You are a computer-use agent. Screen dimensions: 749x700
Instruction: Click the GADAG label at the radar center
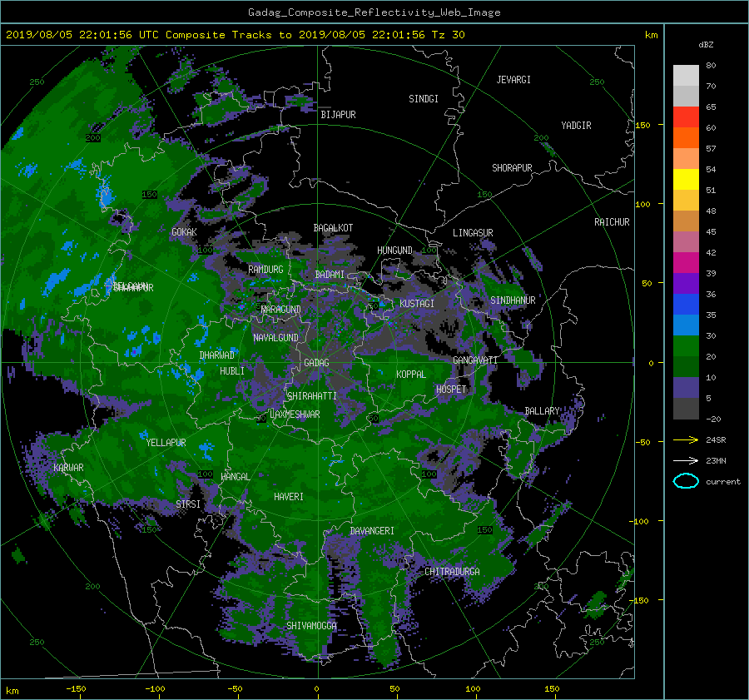[317, 363]
